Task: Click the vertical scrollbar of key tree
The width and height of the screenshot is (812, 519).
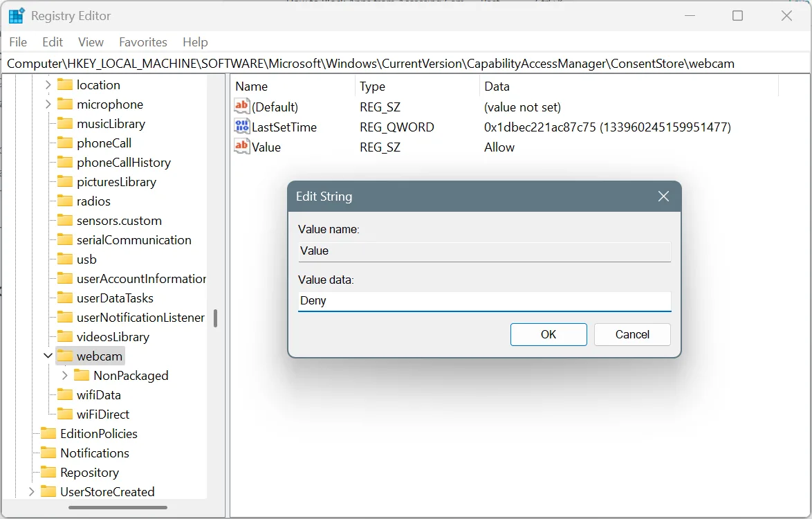Action: tap(215, 318)
